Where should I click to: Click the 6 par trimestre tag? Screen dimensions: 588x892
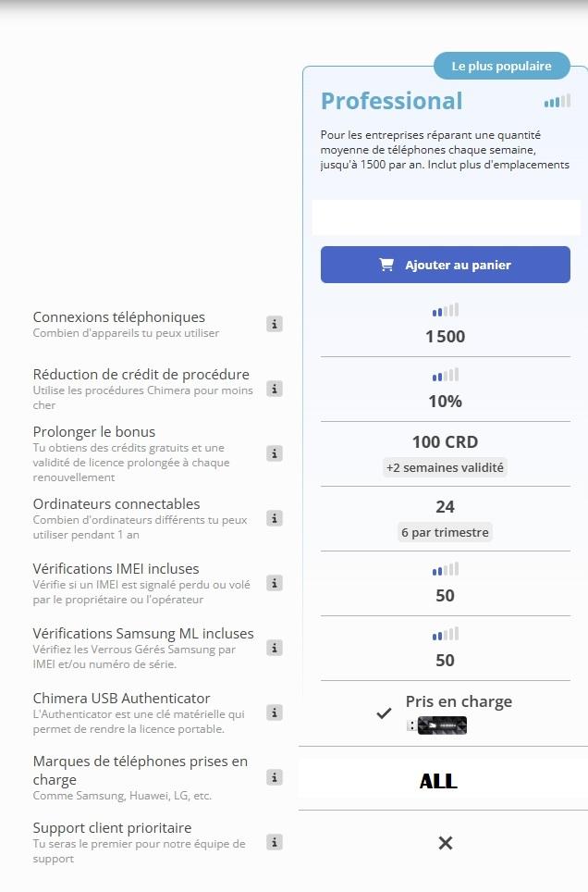point(446,532)
